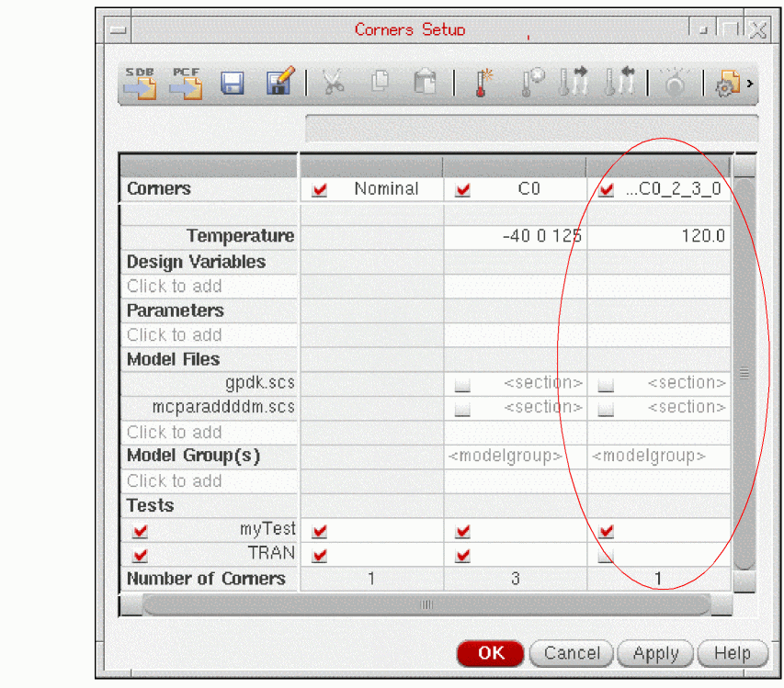Click thermometers with left arrow icon
The image size is (784, 688).
(619, 82)
